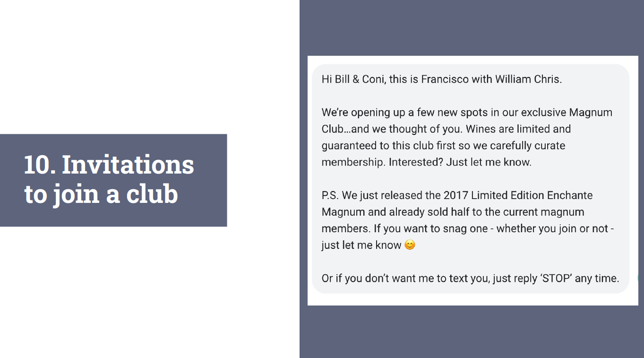Click the 'Or if you don't want me' line
644x358 pixels.
pos(396,278)
